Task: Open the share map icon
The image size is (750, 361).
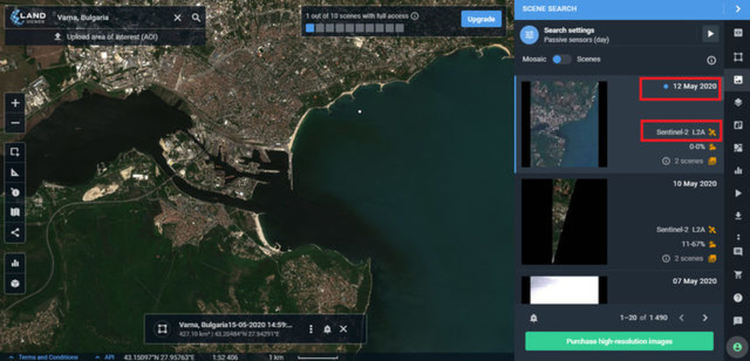Action: tap(15, 232)
